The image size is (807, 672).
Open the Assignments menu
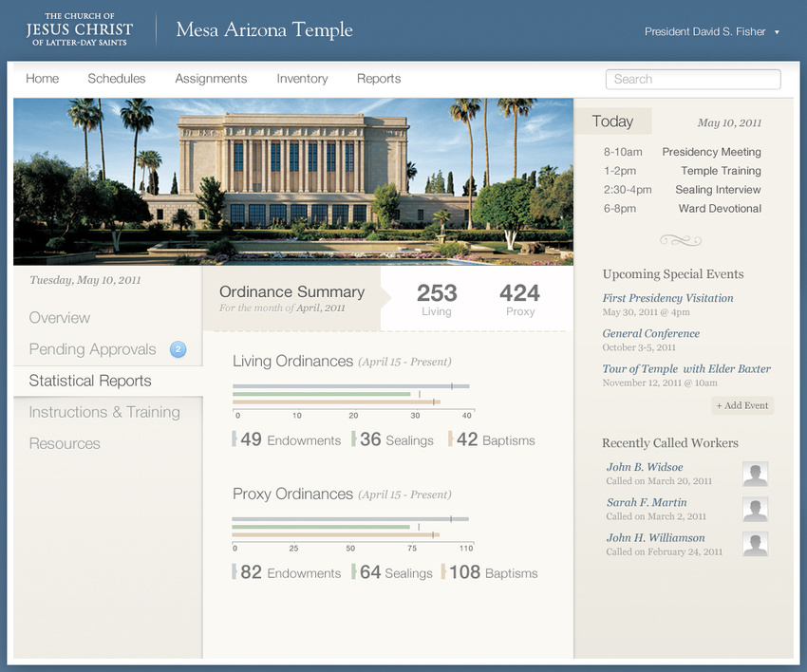click(211, 78)
